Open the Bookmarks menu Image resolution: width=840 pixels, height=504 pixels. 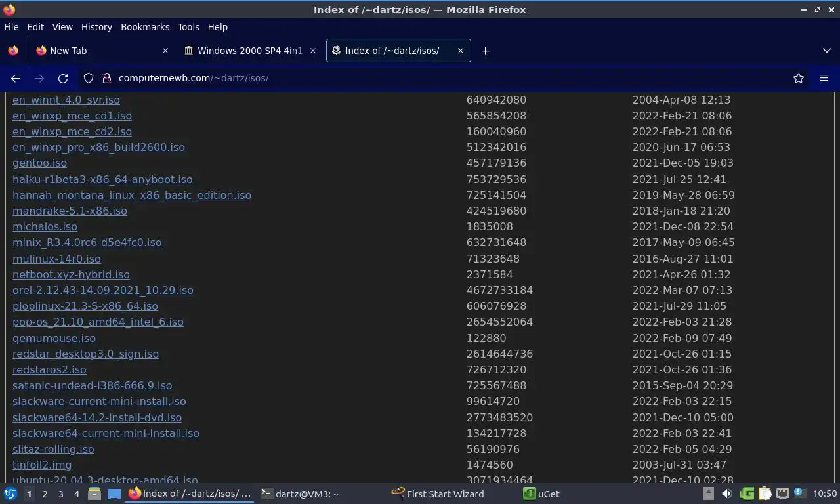pyautogui.click(x=145, y=27)
